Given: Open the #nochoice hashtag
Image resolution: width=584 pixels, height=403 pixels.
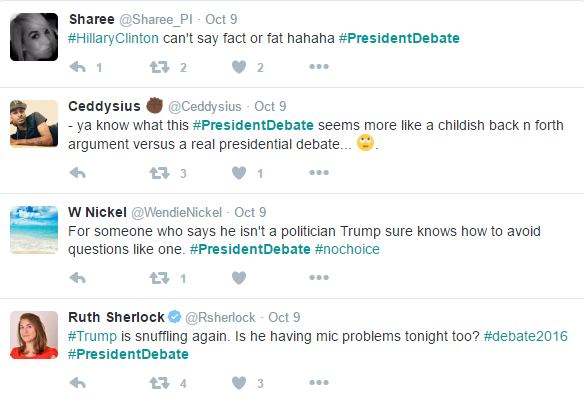Looking at the screenshot, I should tap(347, 249).
